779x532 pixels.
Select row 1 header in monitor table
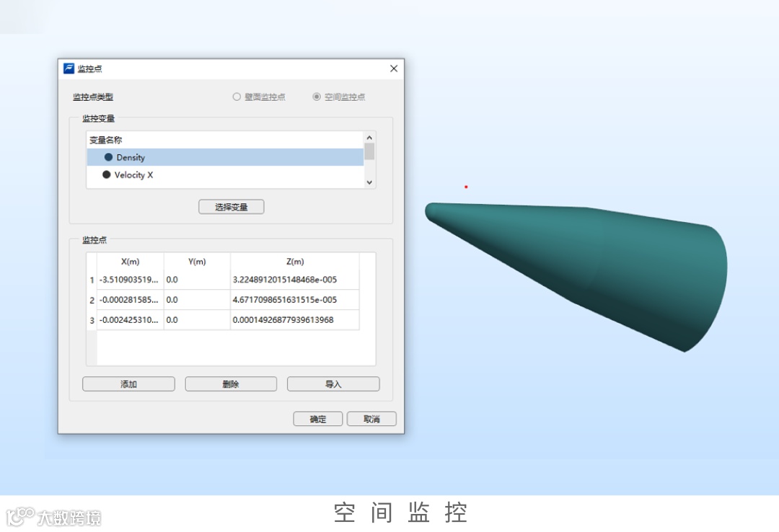(x=92, y=280)
